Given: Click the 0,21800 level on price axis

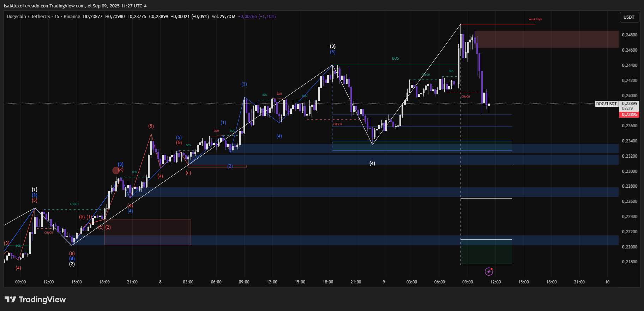Looking at the screenshot, I should [629, 262].
